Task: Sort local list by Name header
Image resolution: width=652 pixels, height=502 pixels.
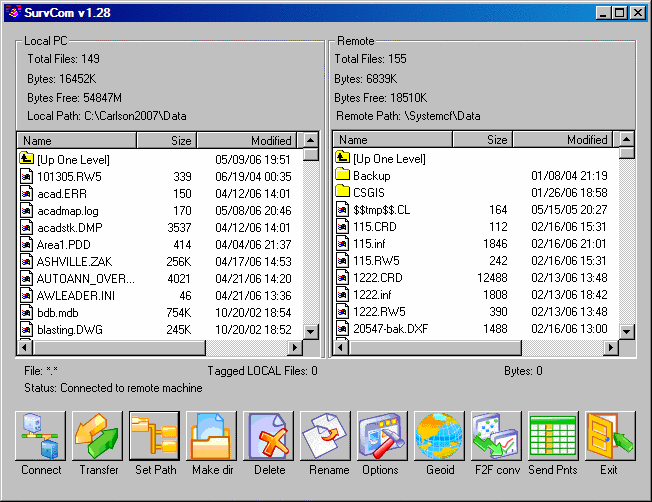Action: (77, 141)
